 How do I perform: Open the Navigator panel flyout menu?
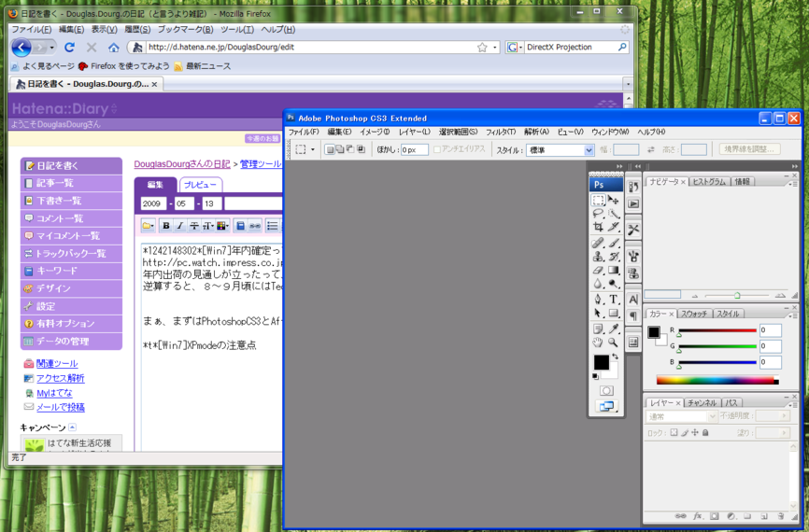click(x=792, y=184)
